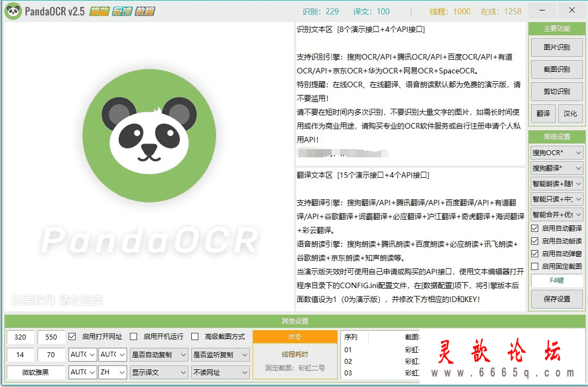Start 截图识别 screenshot recognition

[556, 70]
